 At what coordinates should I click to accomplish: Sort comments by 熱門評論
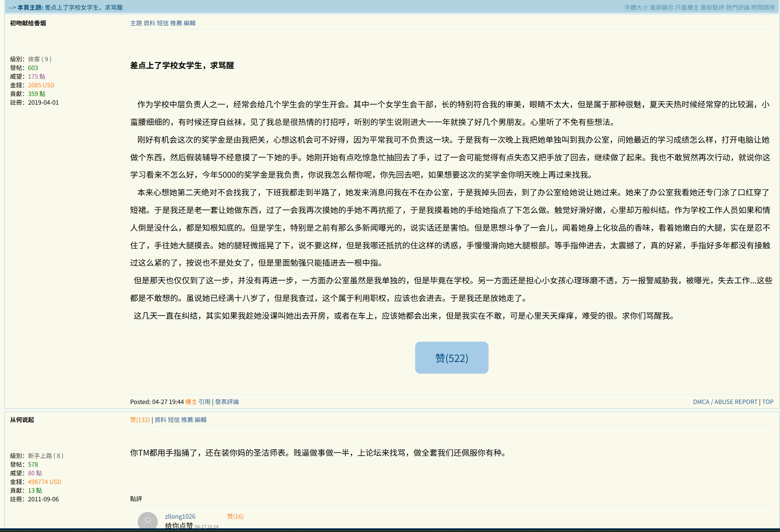click(x=737, y=7)
